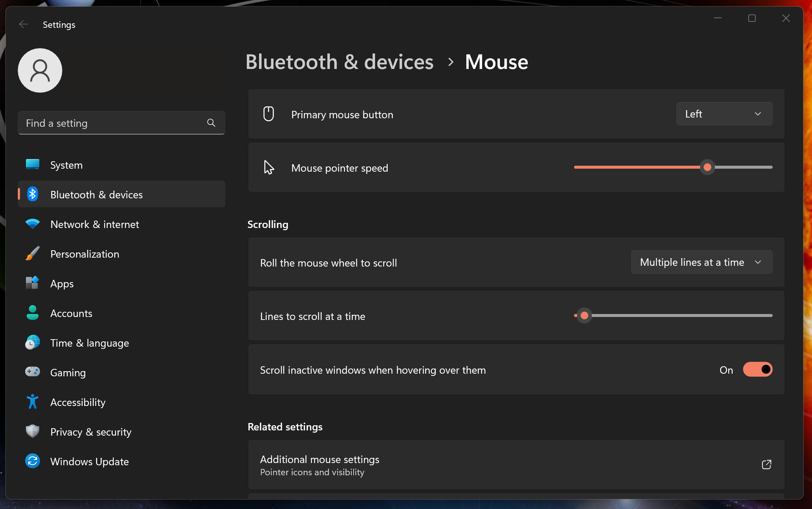Disable scroll inactive windows when hovering

pos(757,370)
